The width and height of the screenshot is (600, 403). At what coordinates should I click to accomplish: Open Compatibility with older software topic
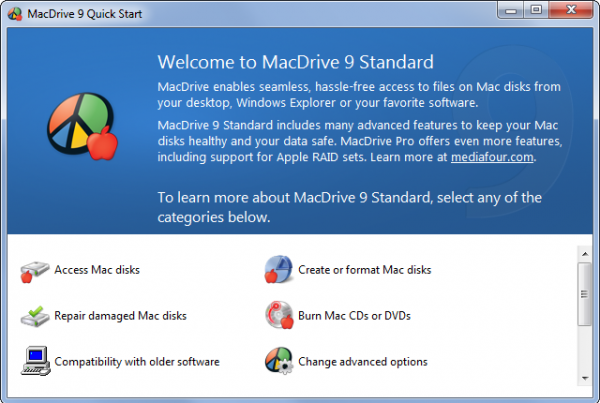(x=137, y=362)
